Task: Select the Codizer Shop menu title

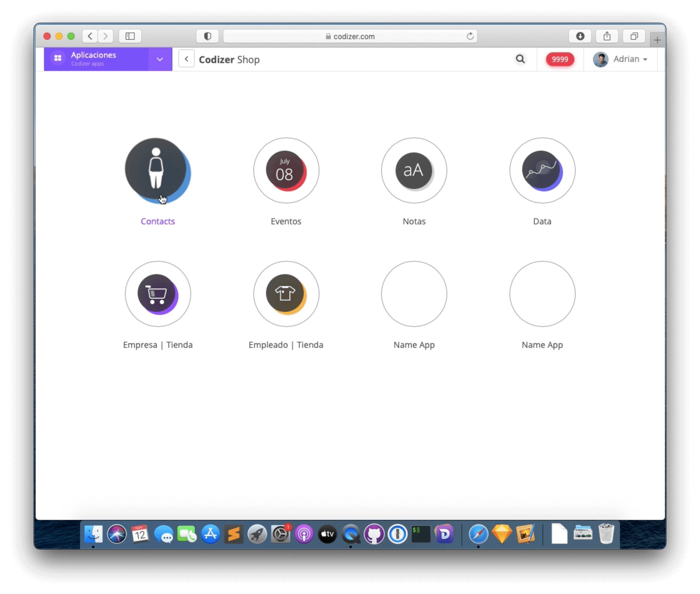Action: (230, 59)
